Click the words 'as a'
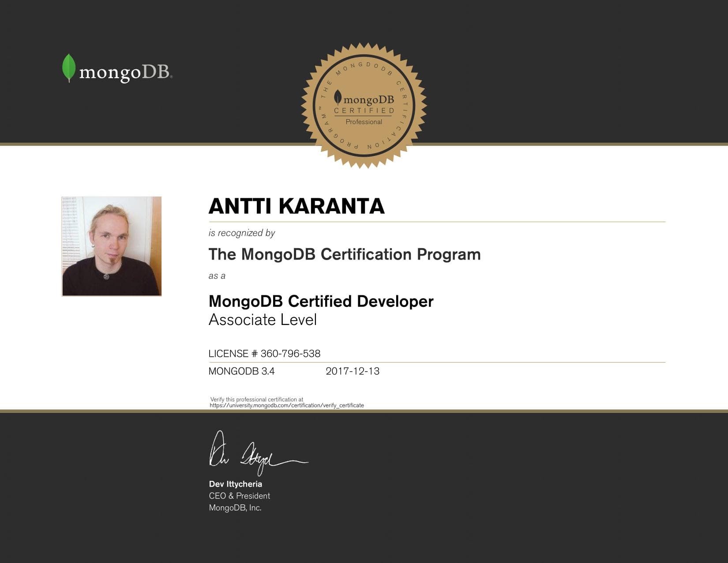This screenshot has width=728, height=563. point(217,276)
